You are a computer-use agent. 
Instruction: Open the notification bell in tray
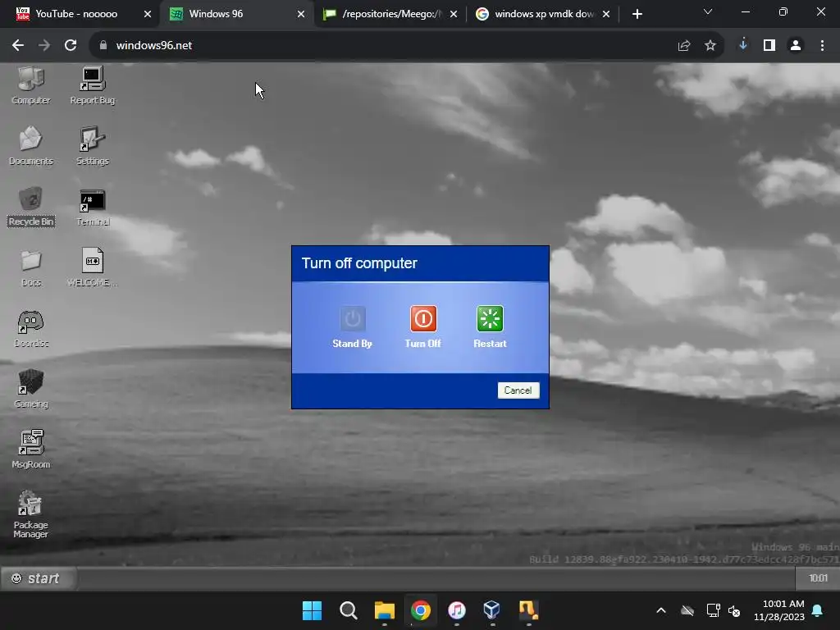(818, 610)
